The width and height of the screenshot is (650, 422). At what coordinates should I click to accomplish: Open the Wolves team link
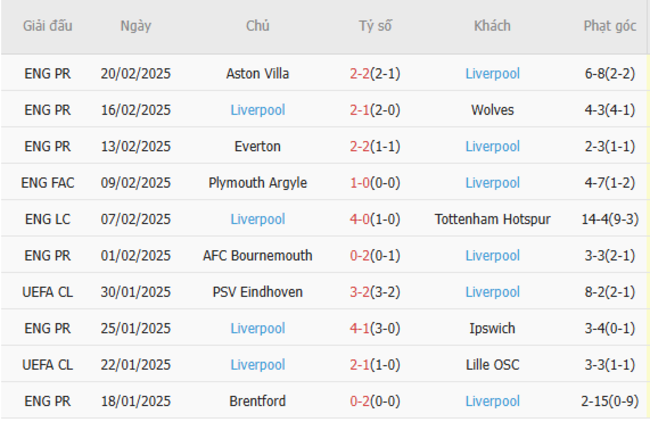click(492, 110)
